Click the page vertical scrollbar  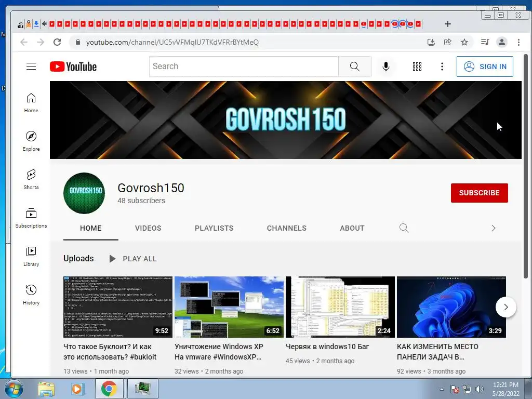(x=526, y=166)
